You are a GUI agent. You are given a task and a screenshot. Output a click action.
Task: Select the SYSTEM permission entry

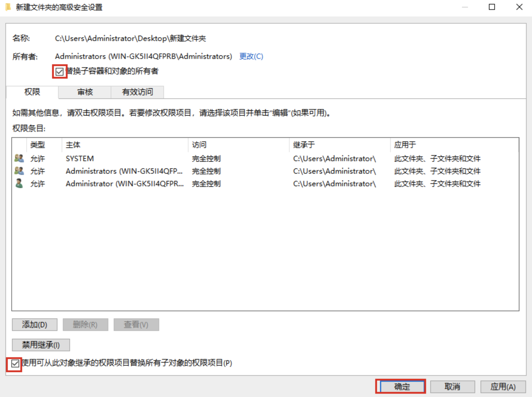pos(265,158)
